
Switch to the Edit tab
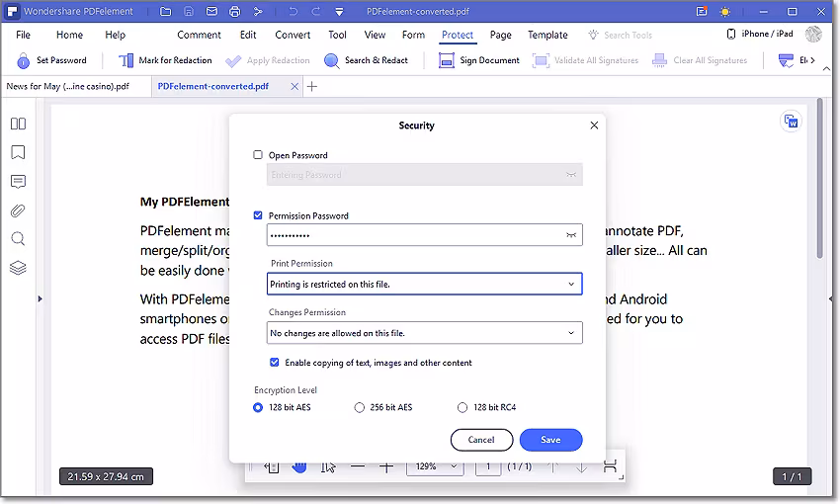pyautogui.click(x=248, y=35)
